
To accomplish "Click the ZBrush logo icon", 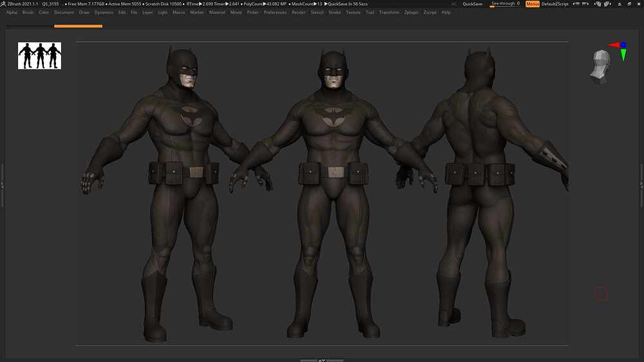I will 3,4.
